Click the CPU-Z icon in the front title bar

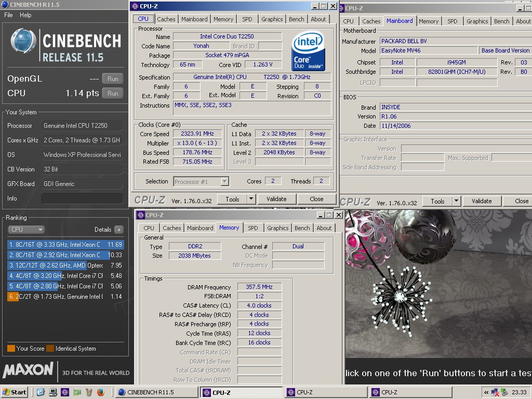pyautogui.click(x=135, y=6)
